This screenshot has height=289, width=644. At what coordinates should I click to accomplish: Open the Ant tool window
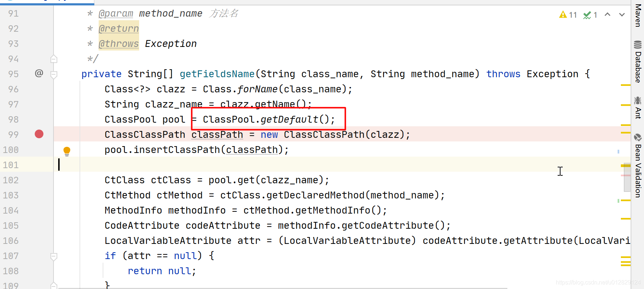638,108
